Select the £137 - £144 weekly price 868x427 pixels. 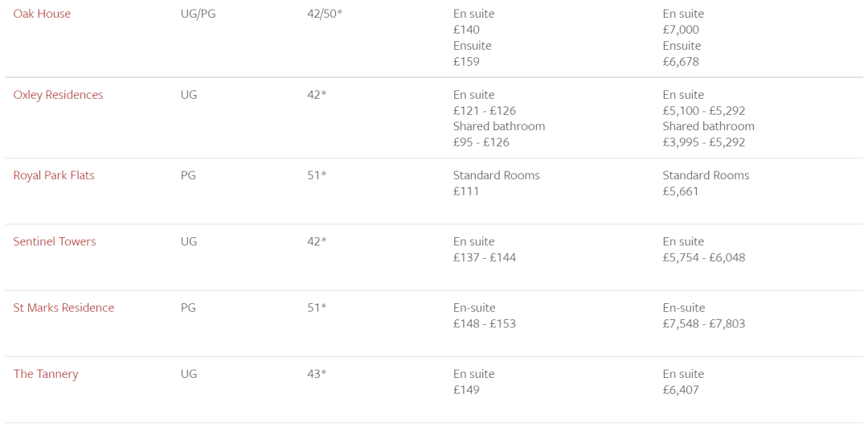click(485, 257)
